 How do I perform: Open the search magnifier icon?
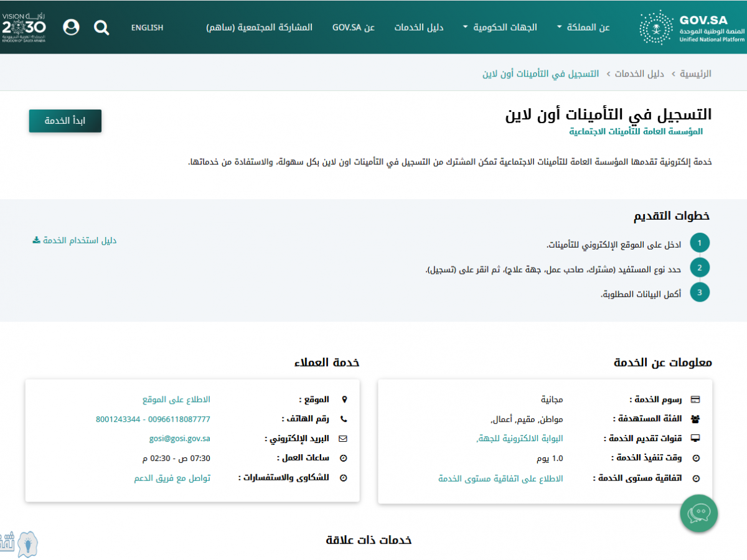(x=101, y=27)
